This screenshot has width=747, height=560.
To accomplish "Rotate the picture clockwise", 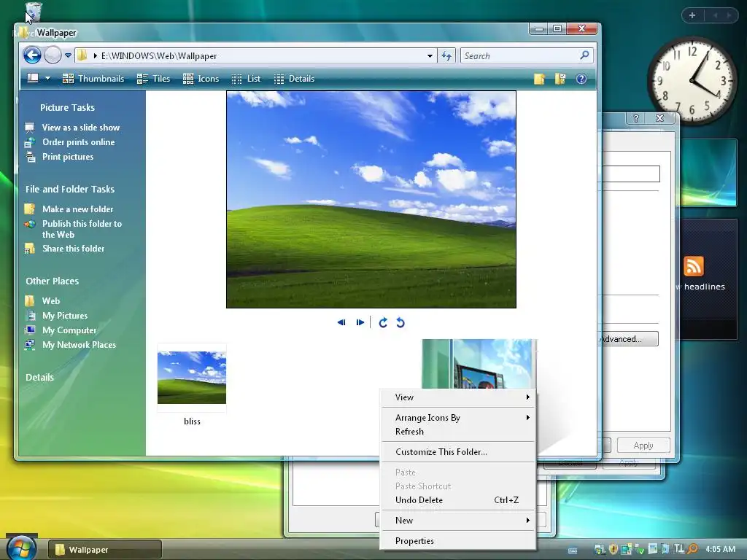I will pos(383,322).
